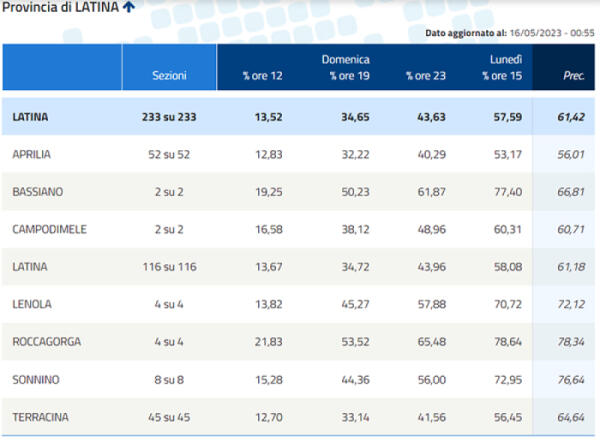Click the Domenica % ore 19 column header
This screenshot has width=600, height=443.
(345, 68)
